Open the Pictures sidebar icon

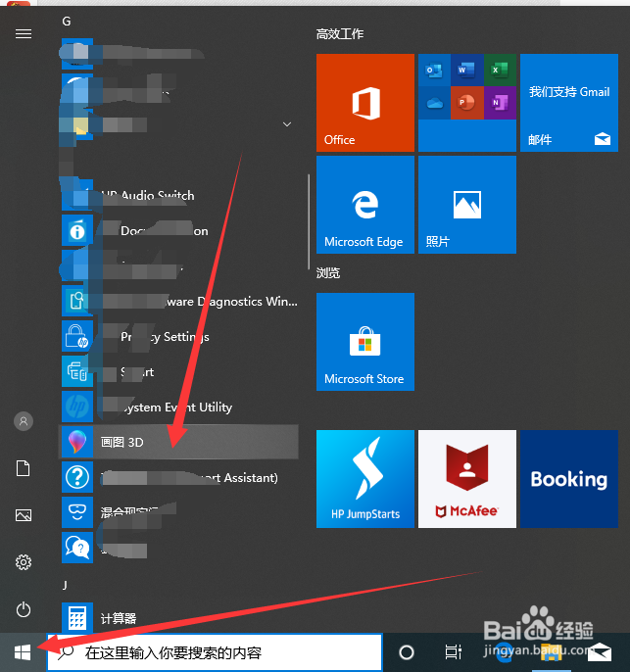click(24, 515)
